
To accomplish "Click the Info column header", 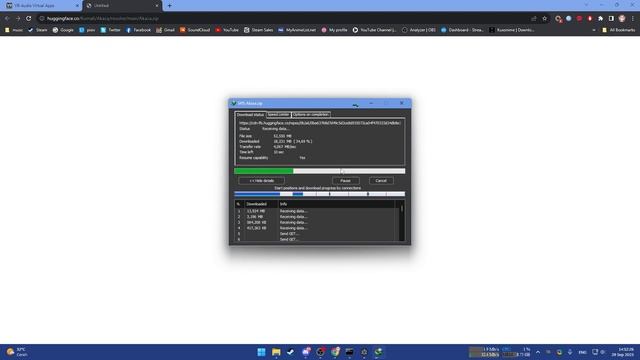I will (336, 204).
